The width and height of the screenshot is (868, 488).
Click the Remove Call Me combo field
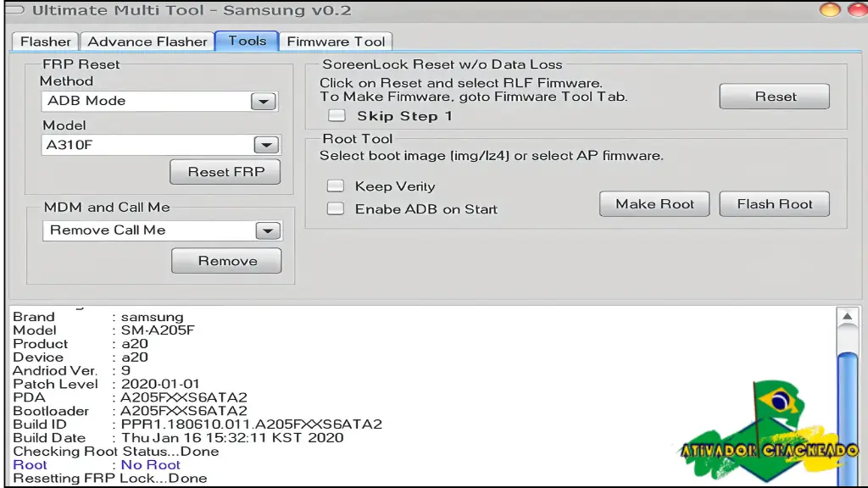coord(162,230)
